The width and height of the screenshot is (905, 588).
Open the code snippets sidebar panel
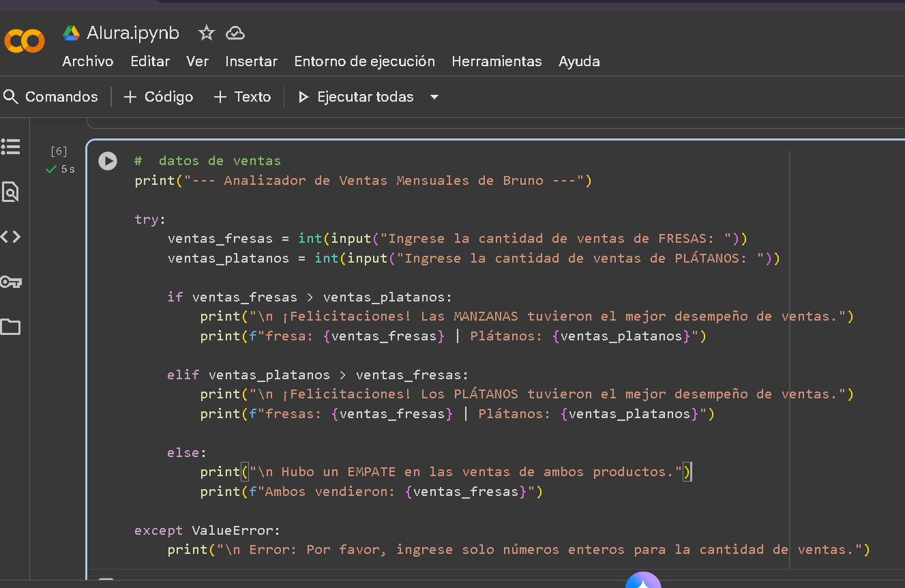11,237
